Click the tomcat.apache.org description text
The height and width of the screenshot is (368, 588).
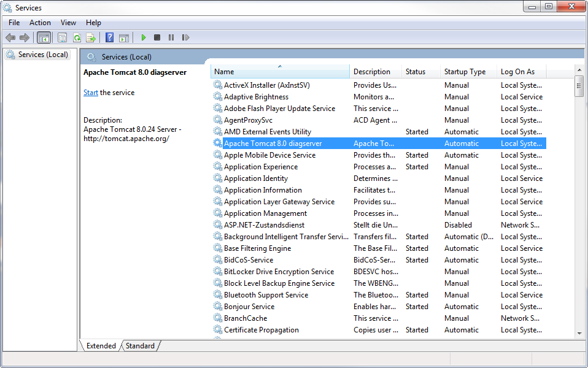coord(126,139)
